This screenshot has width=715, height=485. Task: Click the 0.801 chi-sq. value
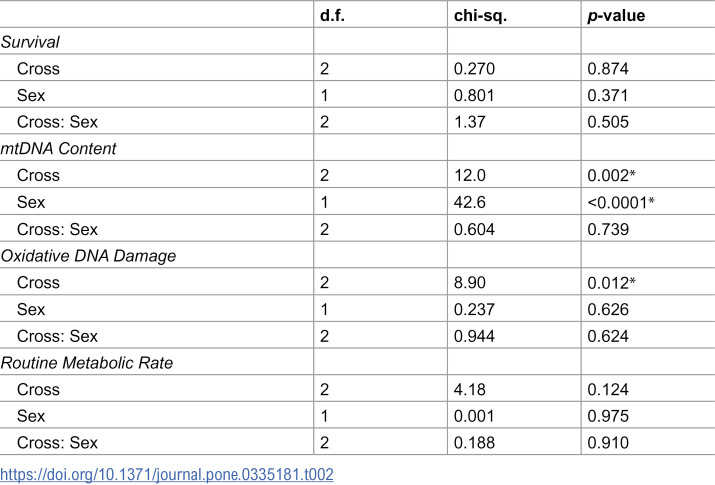(x=474, y=95)
